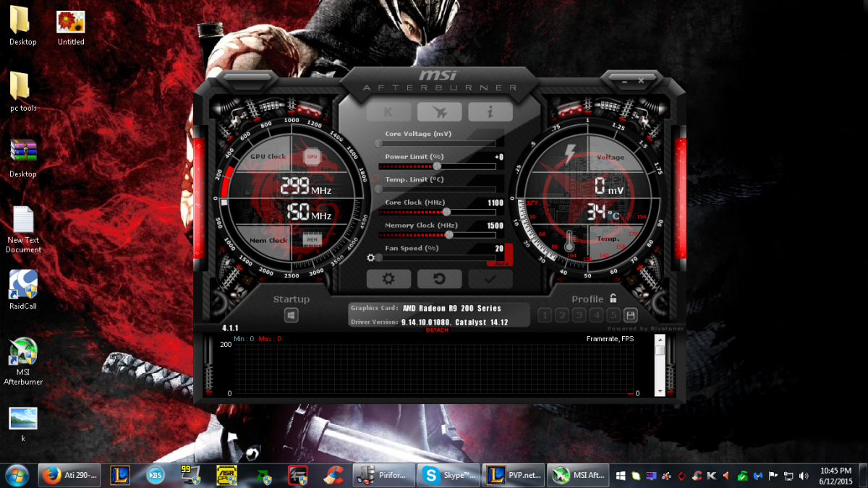Click the fan speed gear icon
Viewport: 868px width, 488px height.
(x=371, y=257)
